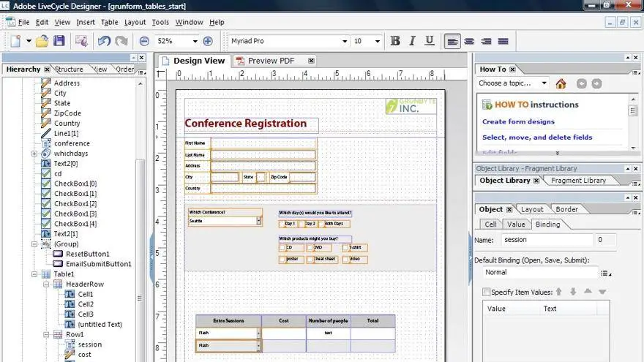
Task: Open the File menu
Action: [24, 22]
